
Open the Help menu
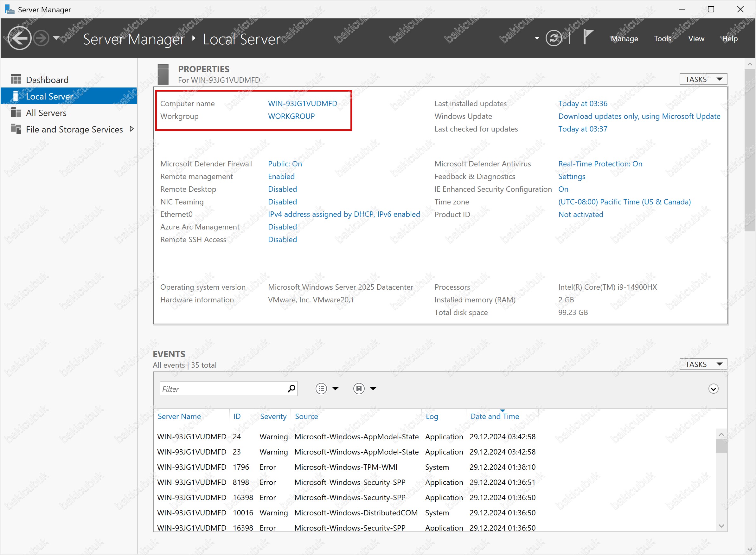(x=730, y=39)
